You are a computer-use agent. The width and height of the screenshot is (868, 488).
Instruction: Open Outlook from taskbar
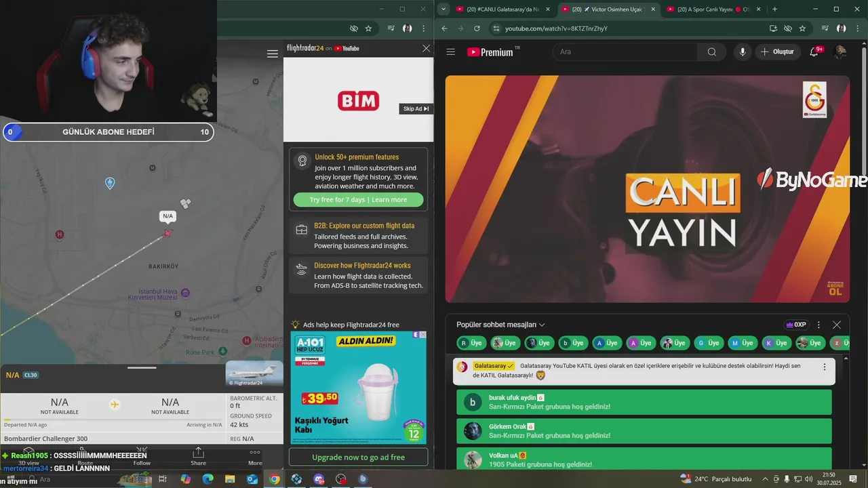[x=252, y=479]
